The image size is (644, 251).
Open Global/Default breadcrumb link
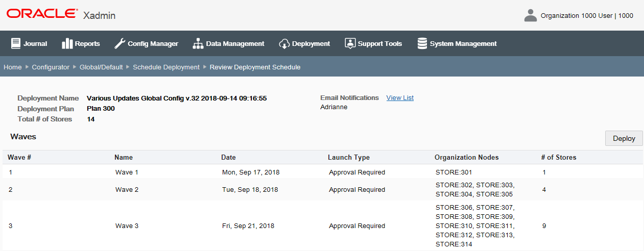(x=101, y=67)
